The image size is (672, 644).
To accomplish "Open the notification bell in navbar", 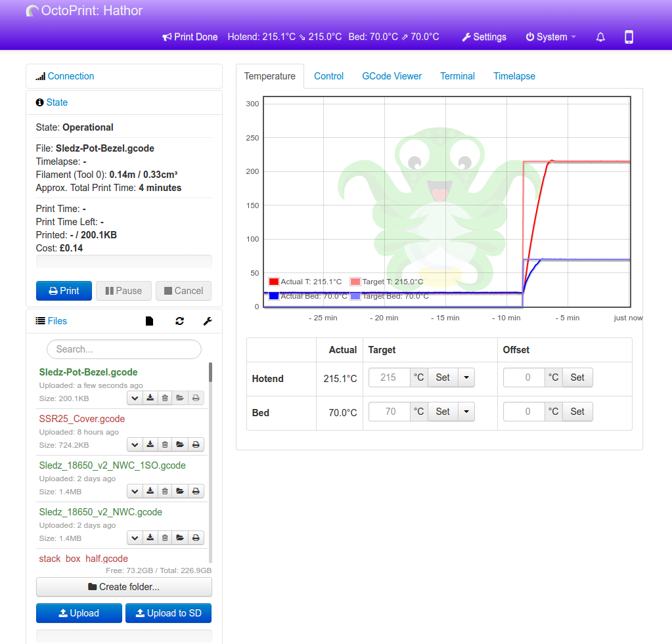I will click(600, 37).
